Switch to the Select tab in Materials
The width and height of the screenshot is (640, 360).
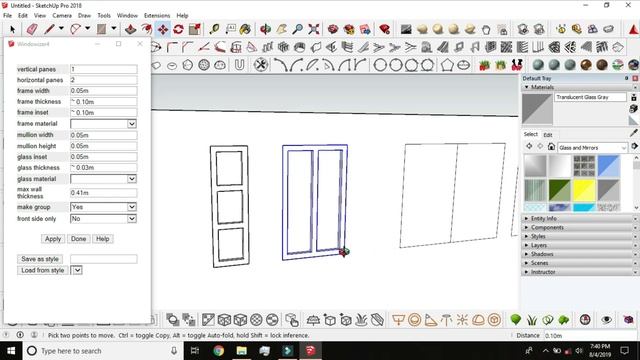coord(531,134)
